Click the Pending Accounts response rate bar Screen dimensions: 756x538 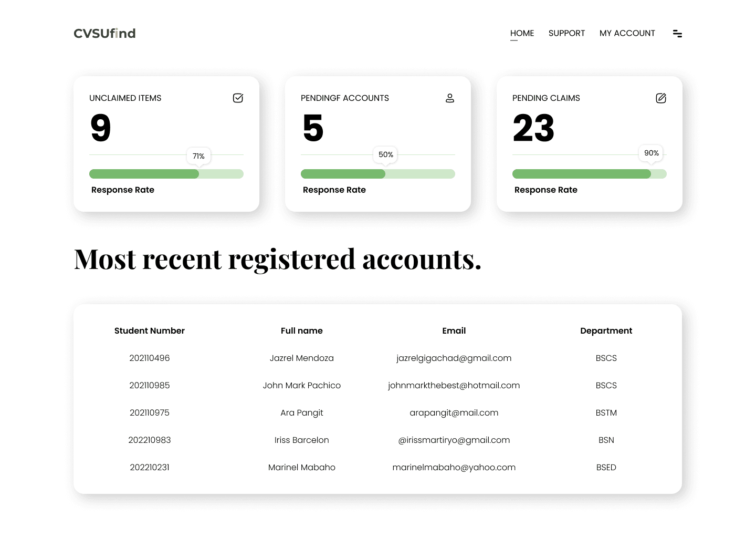(378, 174)
